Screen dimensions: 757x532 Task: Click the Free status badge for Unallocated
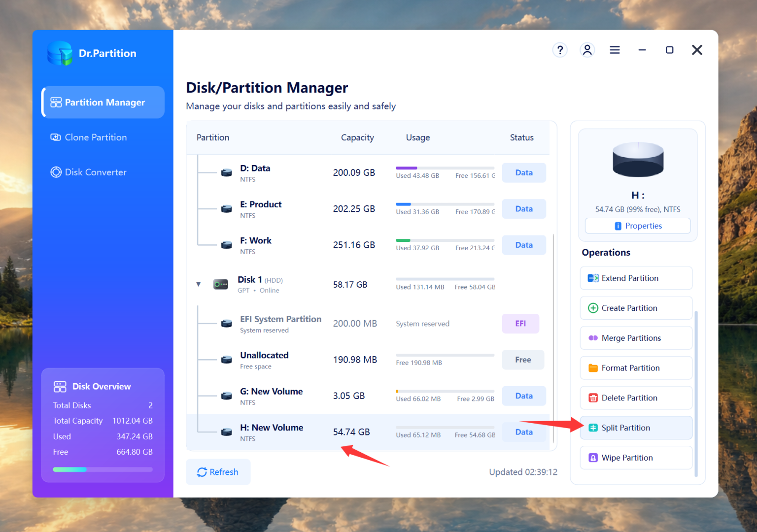pos(523,360)
